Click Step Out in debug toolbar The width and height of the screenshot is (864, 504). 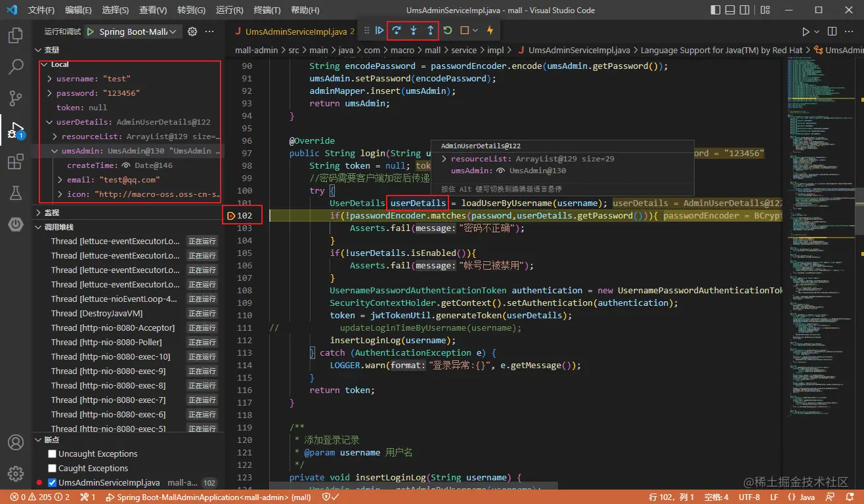[x=430, y=30]
